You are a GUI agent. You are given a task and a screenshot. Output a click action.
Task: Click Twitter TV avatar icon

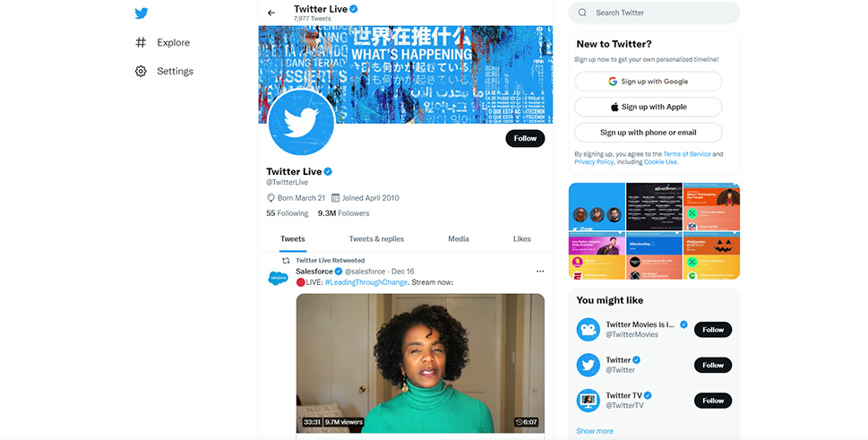tap(588, 401)
